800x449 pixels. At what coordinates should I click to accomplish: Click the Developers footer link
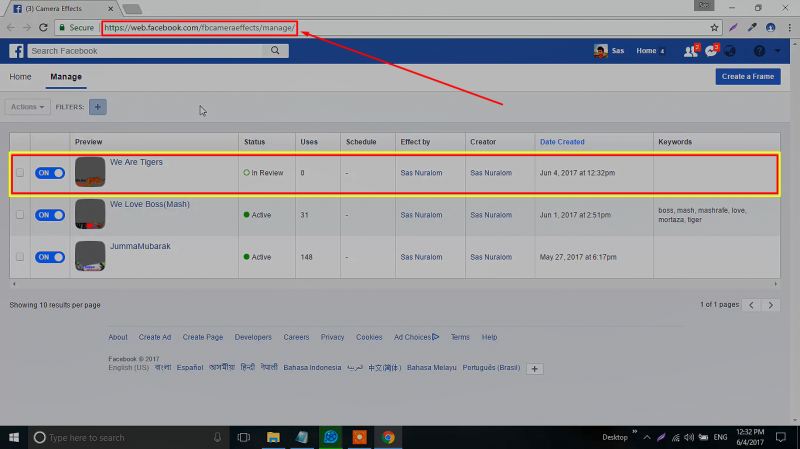click(253, 337)
